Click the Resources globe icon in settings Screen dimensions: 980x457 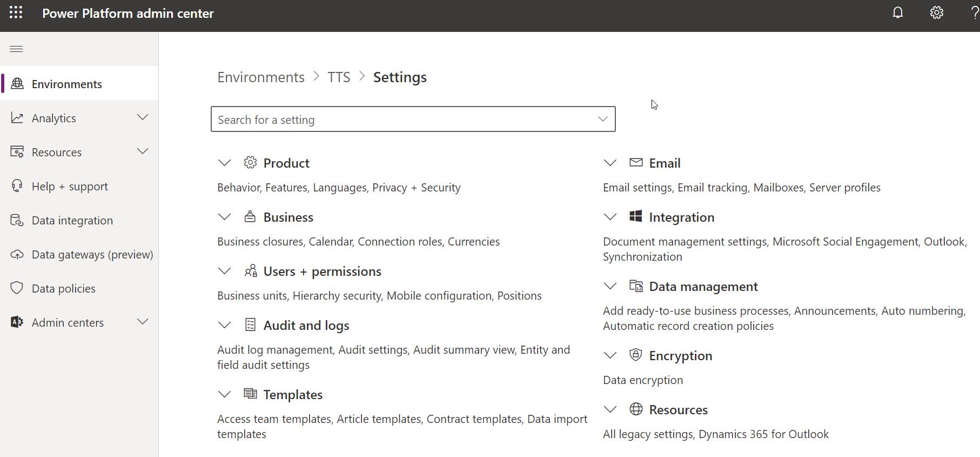pos(636,409)
